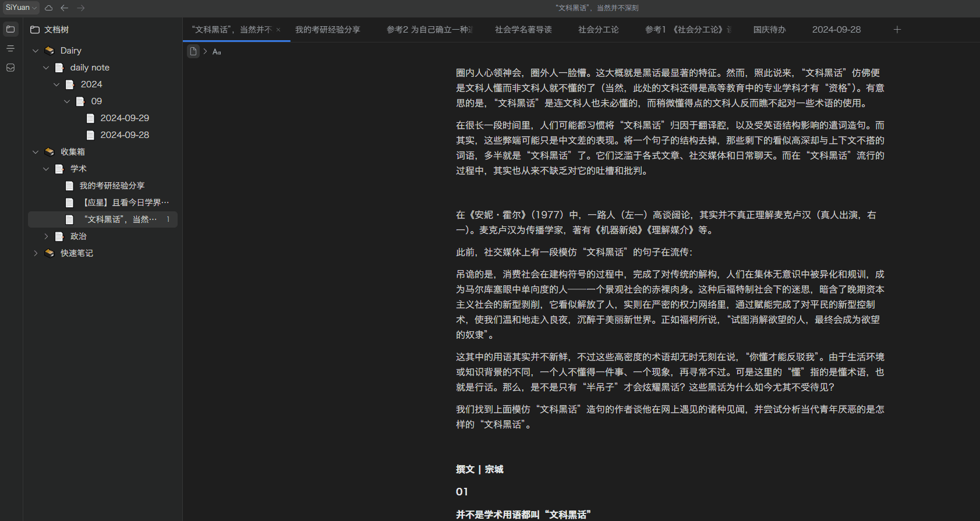This screenshot has height=521, width=980.
Task: Click the 政治 document icon
Action: click(59, 236)
